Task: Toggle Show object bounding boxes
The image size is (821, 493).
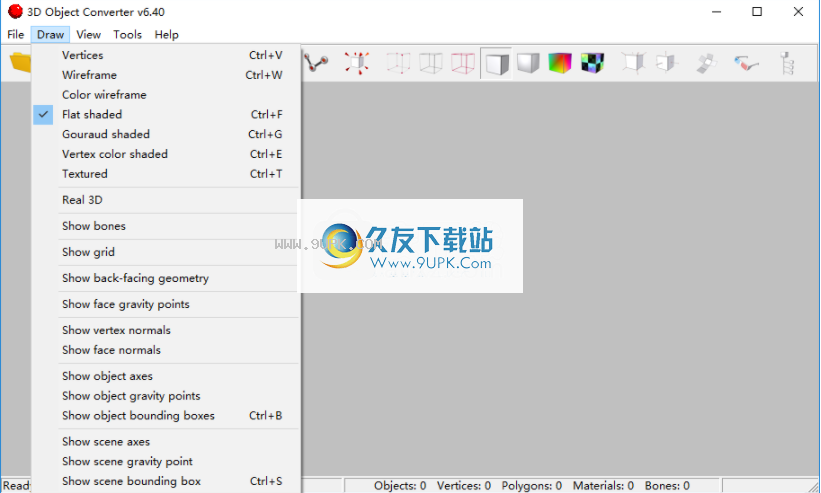Action: click(166, 416)
